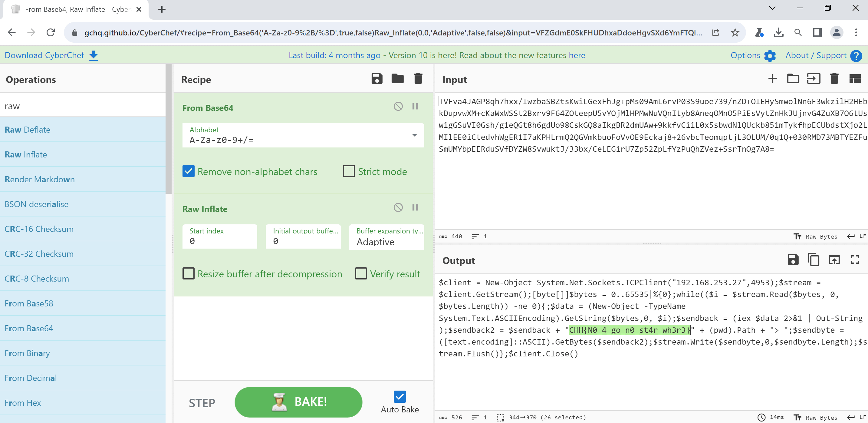This screenshot has width=868, height=423.
Task: Open the Base64 Alphabet dropdown
Action: coord(303,135)
